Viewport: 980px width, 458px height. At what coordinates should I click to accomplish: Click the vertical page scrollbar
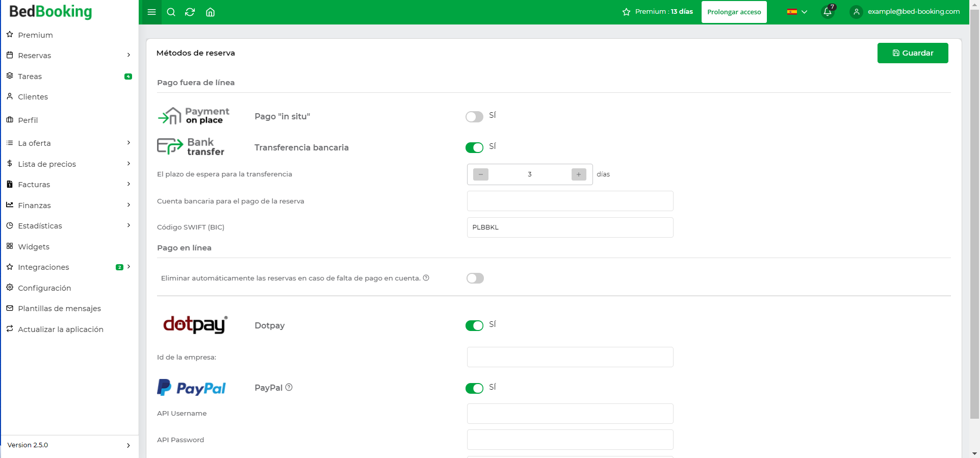click(974, 214)
